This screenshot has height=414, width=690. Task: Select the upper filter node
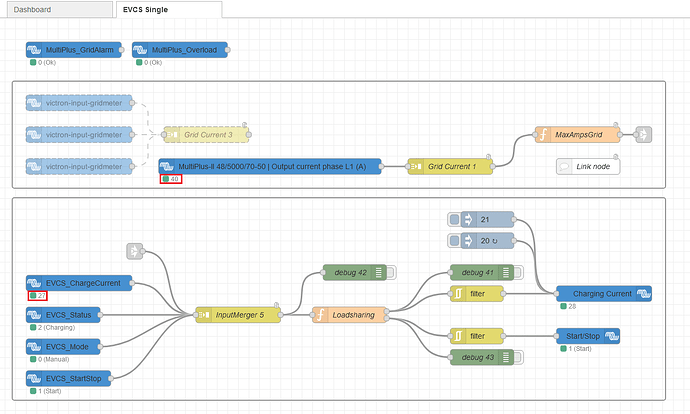(x=477, y=294)
